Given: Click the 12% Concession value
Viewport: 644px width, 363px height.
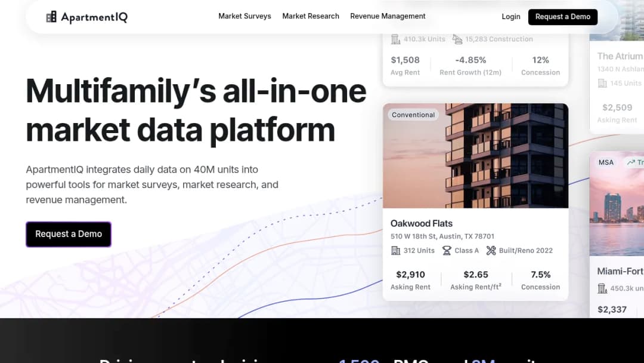Looking at the screenshot, I should click(x=540, y=60).
